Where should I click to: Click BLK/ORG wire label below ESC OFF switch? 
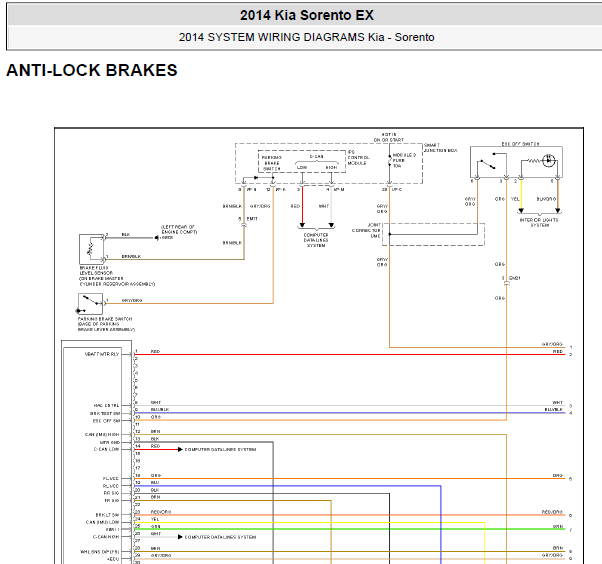point(546,199)
